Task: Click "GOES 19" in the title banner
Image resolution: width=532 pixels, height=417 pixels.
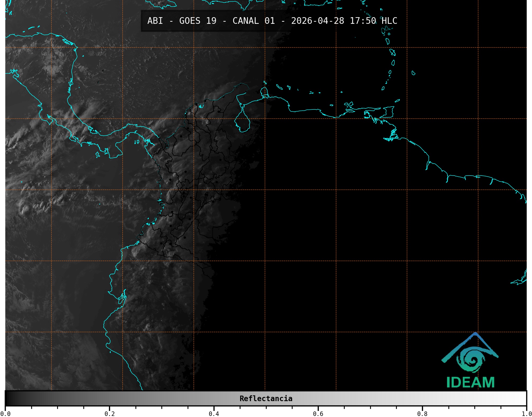Action: coord(198,21)
